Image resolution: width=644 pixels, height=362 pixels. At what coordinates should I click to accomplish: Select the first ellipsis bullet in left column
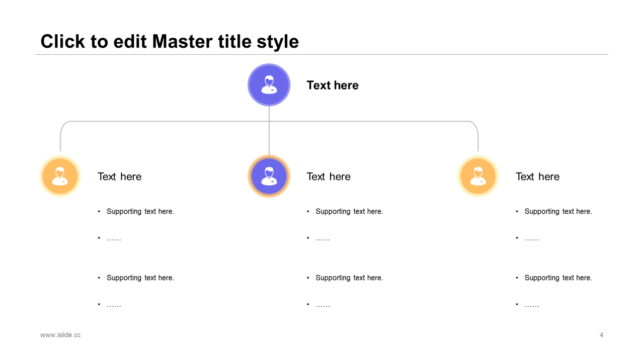point(114,239)
